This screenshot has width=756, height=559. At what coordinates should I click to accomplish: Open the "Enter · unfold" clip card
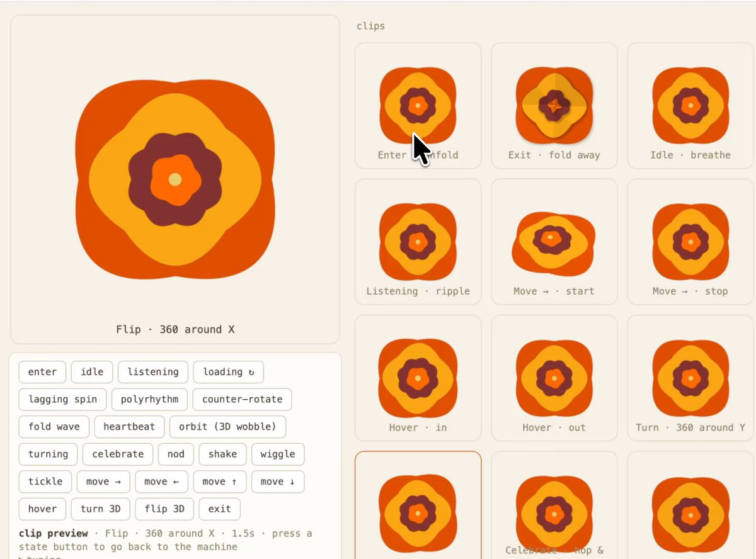(x=418, y=106)
